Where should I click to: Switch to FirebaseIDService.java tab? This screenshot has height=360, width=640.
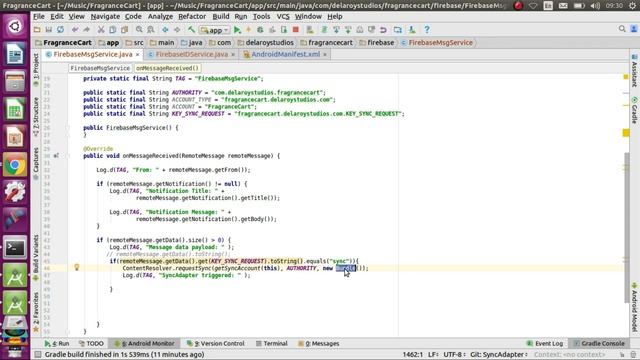[x=191, y=54]
